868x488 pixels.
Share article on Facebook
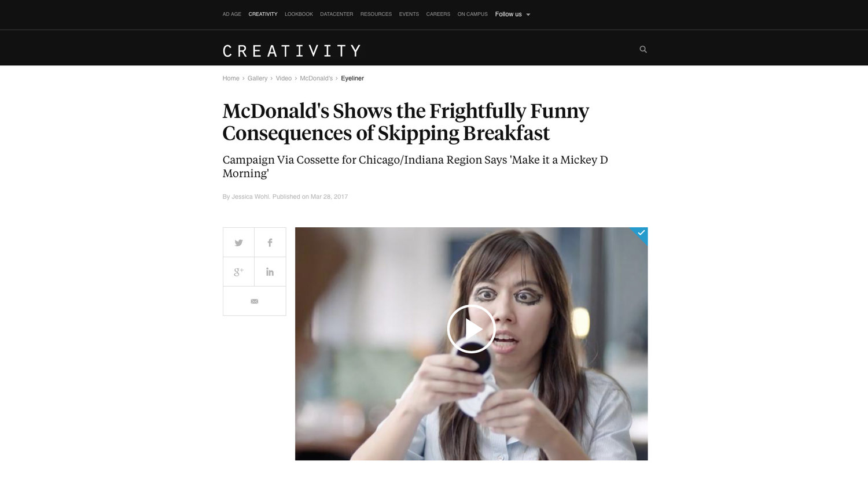click(270, 242)
